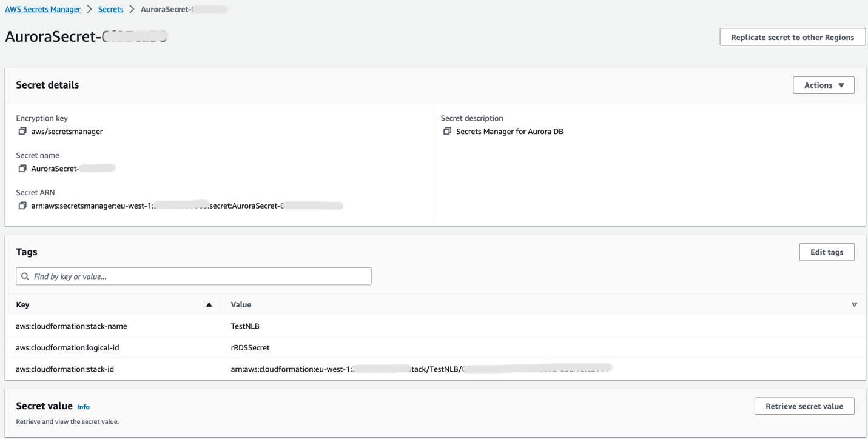Expand the Value column filter dropdown
This screenshot has width=868, height=439.
click(x=854, y=304)
